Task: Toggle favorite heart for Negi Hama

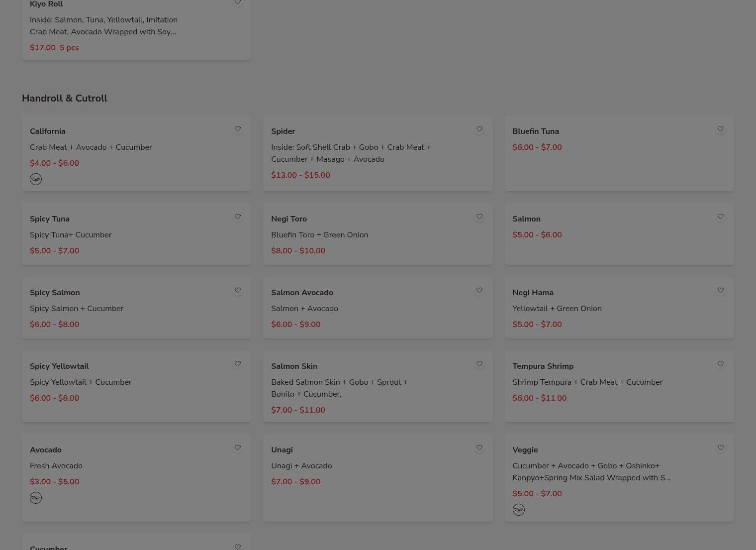Action: pyautogui.click(x=720, y=290)
